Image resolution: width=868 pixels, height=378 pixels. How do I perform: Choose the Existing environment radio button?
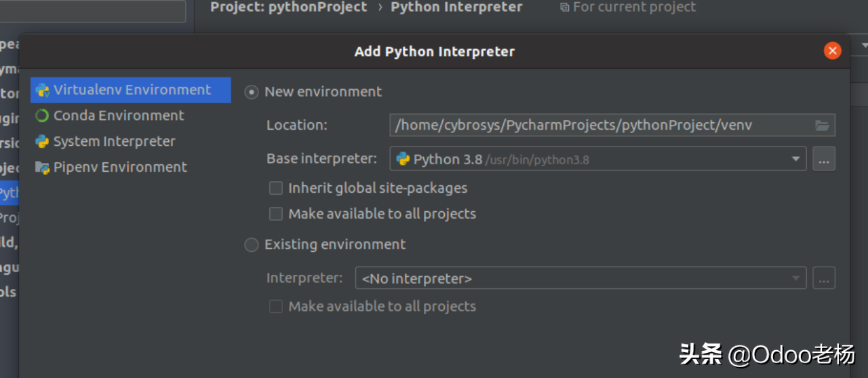click(x=252, y=244)
